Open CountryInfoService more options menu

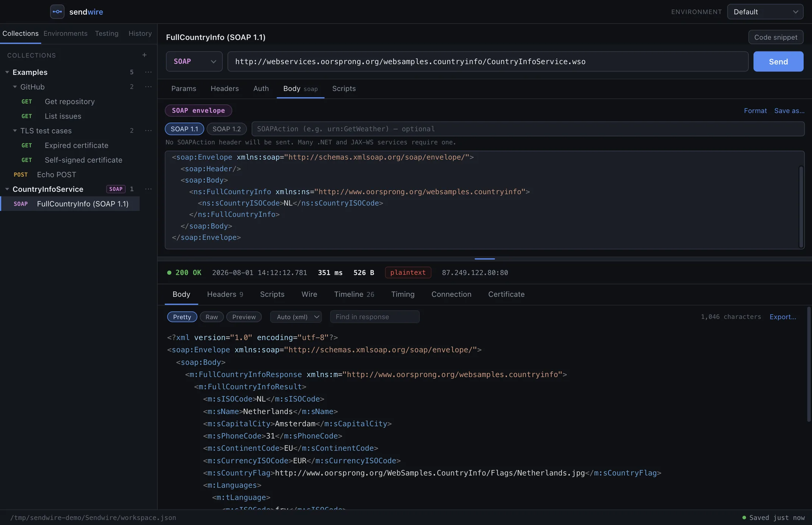click(148, 189)
